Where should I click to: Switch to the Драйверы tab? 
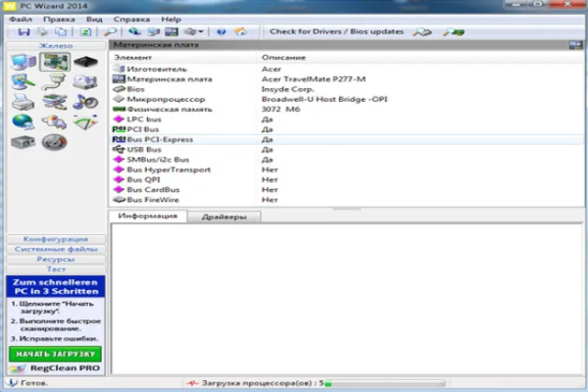(x=224, y=217)
